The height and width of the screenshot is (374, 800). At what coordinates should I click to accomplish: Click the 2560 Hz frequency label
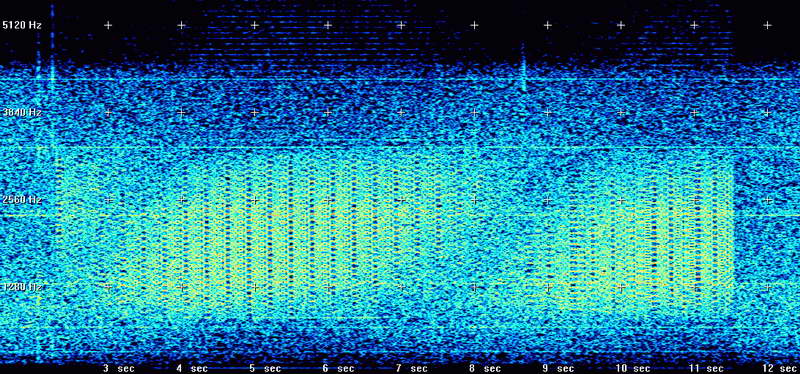[x=22, y=200]
